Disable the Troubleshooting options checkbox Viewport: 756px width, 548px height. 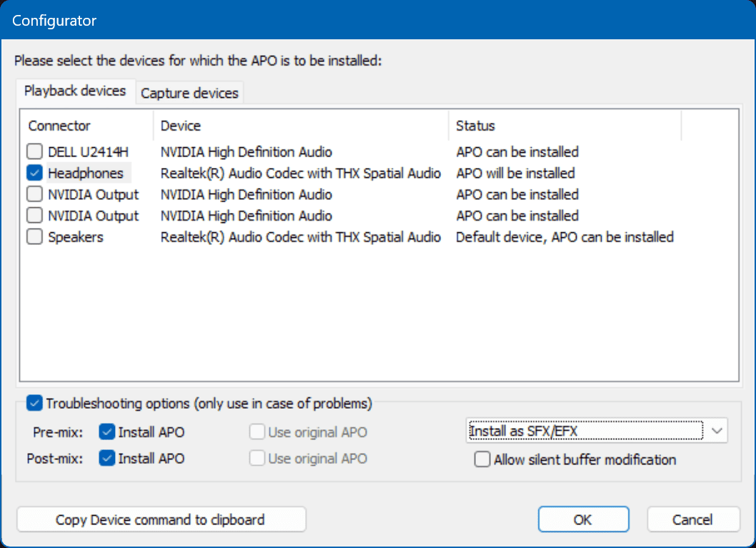click(x=34, y=404)
